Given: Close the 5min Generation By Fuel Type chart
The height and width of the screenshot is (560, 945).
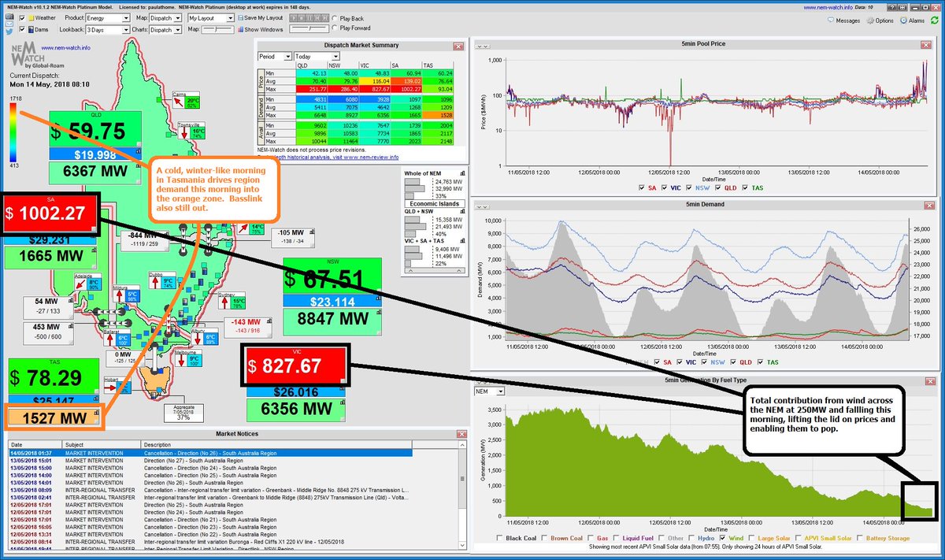Looking at the screenshot, I should point(931,380).
